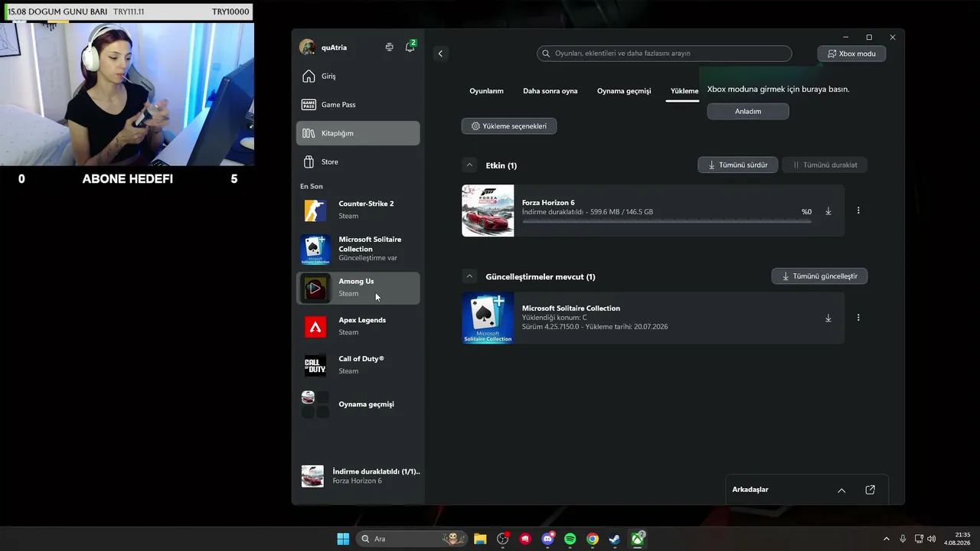Switch to the Oynama geçmişi tab
Screen dimensions: 980x551
click(624, 91)
